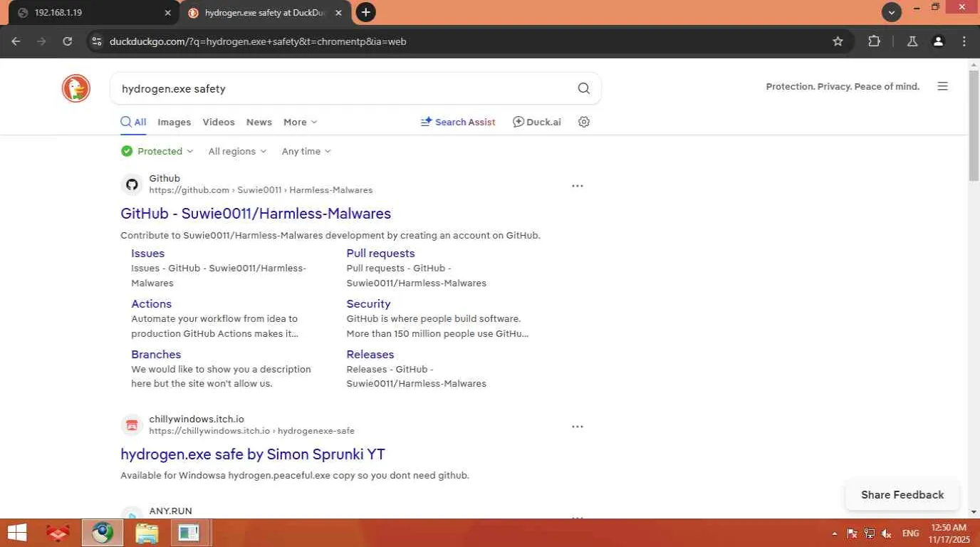This screenshot has height=547, width=980.
Task: Open File Explorer from the taskbar
Action: point(147,533)
